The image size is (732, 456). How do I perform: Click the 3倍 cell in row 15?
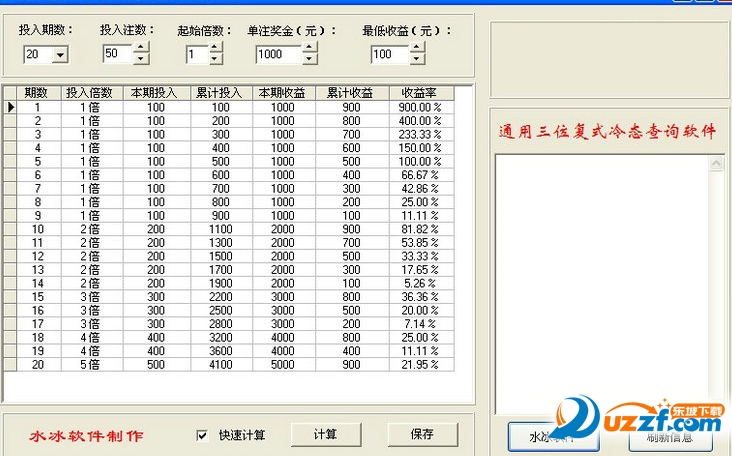click(92, 297)
